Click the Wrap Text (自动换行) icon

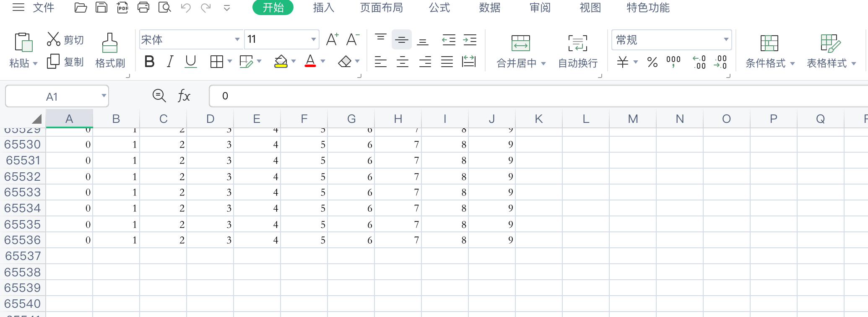coord(577,43)
